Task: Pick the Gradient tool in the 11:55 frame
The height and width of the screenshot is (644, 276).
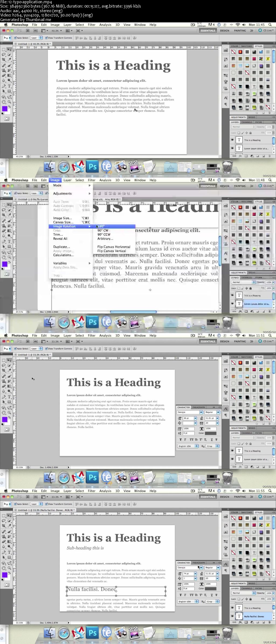Action: point(9,541)
